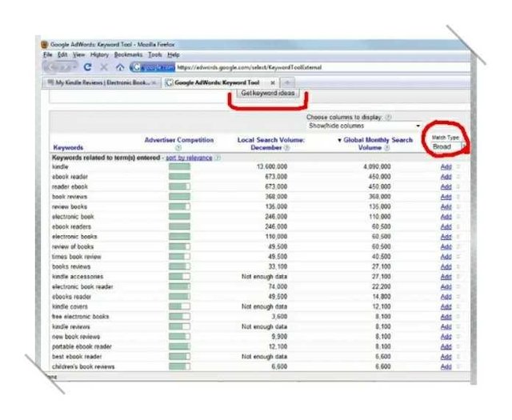Viewport: 512px width, 420px height.
Task: Sort by Keywords column header
Action: [68, 148]
